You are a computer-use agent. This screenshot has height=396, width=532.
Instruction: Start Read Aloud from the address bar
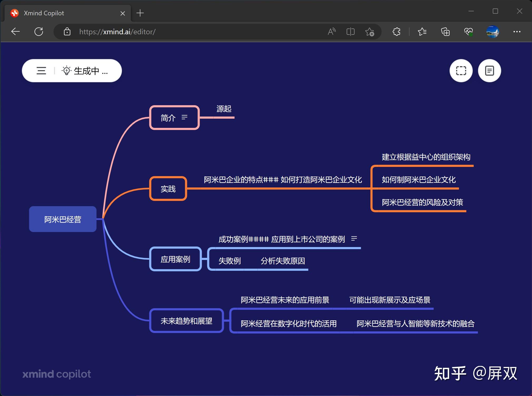pyautogui.click(x=331, y=31)
